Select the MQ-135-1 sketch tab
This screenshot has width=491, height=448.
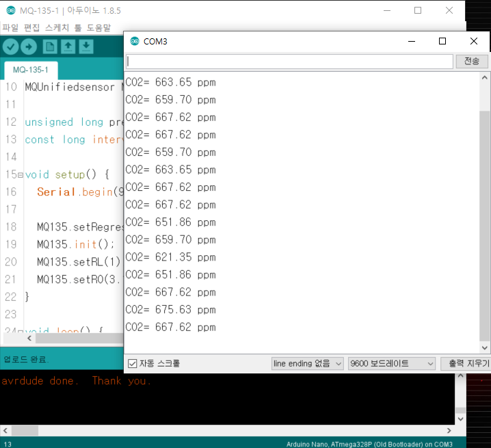(x=31, y=70)
